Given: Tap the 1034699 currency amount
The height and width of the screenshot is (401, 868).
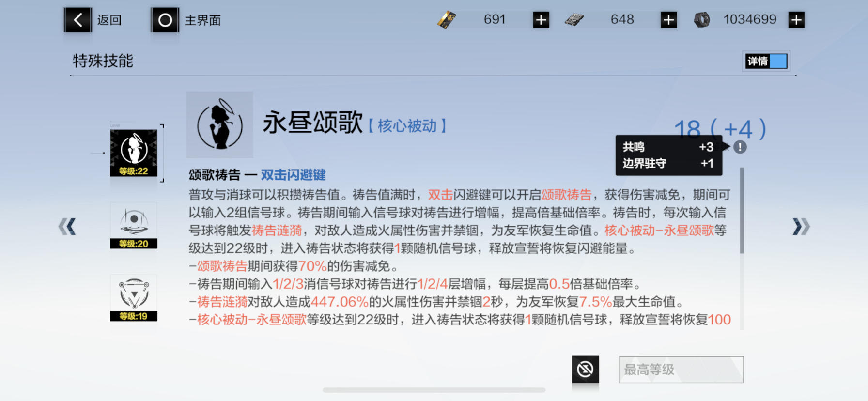Looking at the screenshot, I should (750, 19).
